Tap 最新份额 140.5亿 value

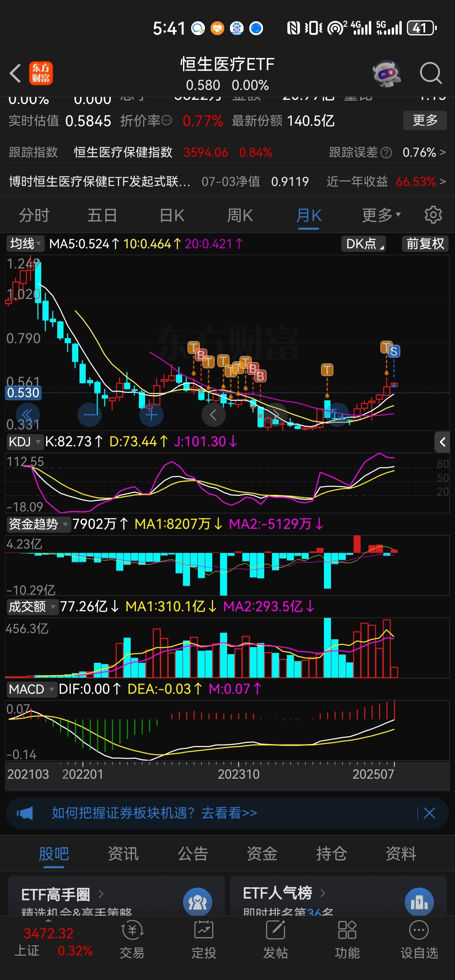tap(283, 121)
